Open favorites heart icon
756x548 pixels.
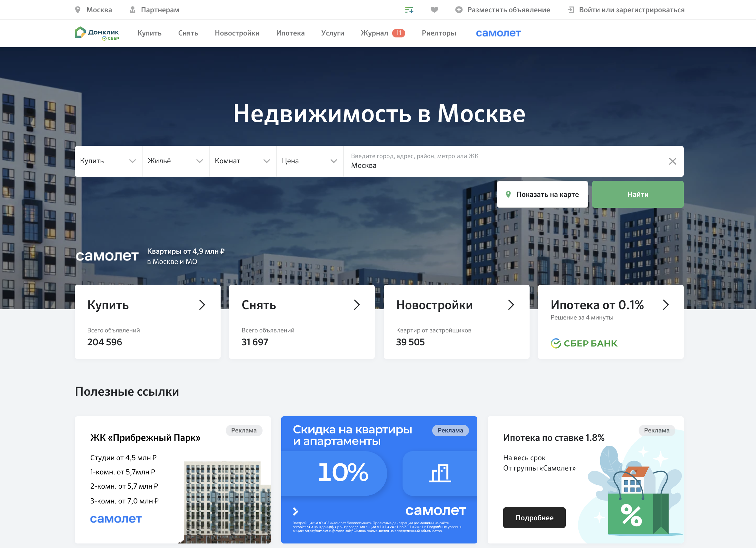(434, 10)
